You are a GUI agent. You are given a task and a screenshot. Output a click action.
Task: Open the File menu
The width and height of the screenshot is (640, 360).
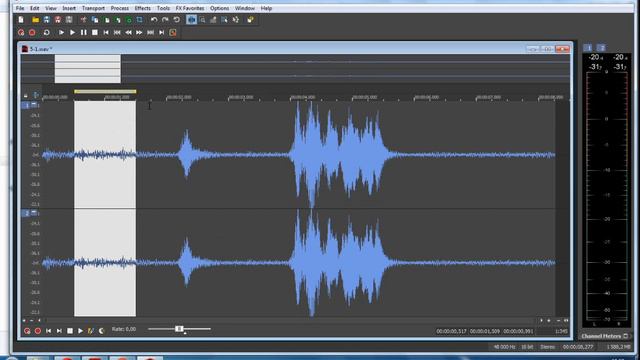pos(20,8)
